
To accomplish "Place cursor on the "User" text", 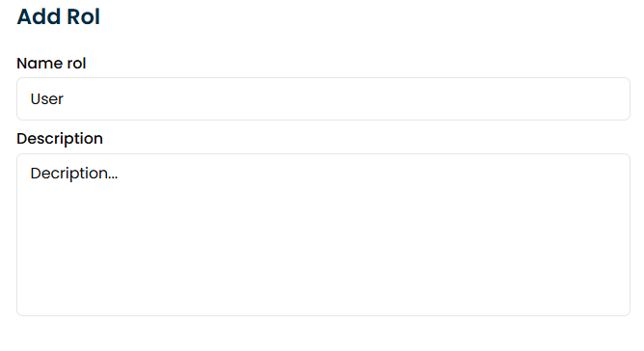I will tap(47, 99).
